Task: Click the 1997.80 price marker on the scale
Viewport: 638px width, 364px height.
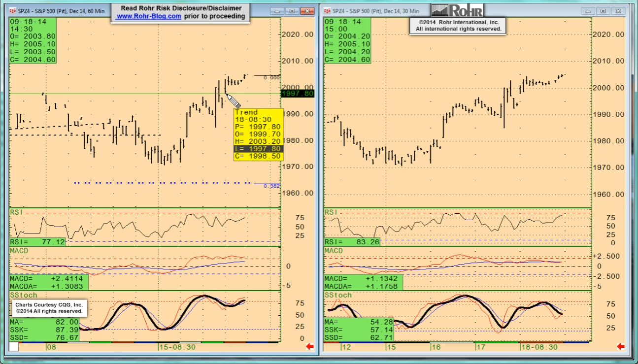Action: click(298, 93)
